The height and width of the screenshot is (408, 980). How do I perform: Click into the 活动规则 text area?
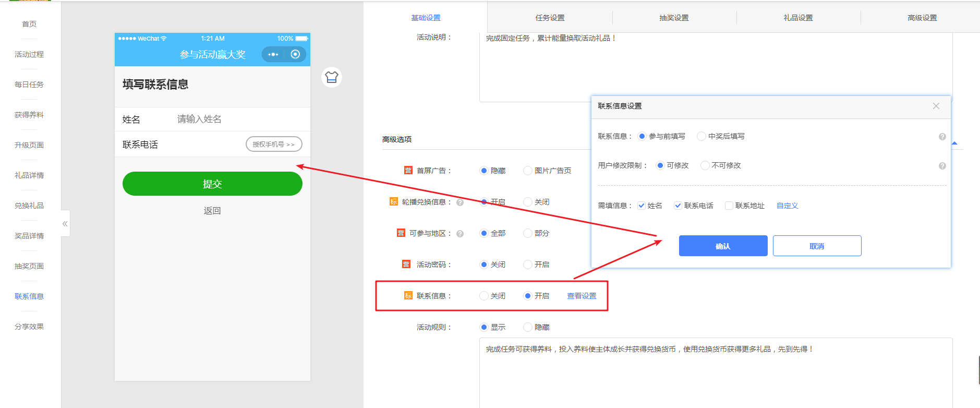716,373
